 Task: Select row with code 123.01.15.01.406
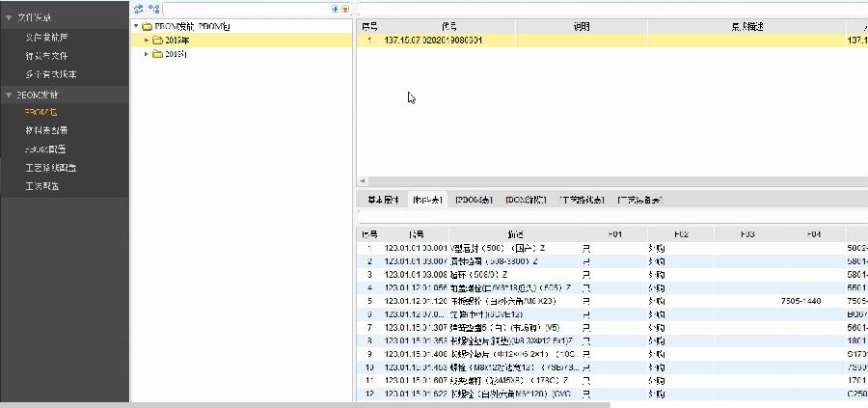(612, 354)
